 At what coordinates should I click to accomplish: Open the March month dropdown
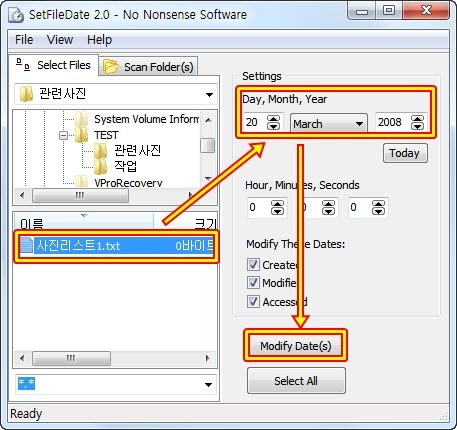329,124
